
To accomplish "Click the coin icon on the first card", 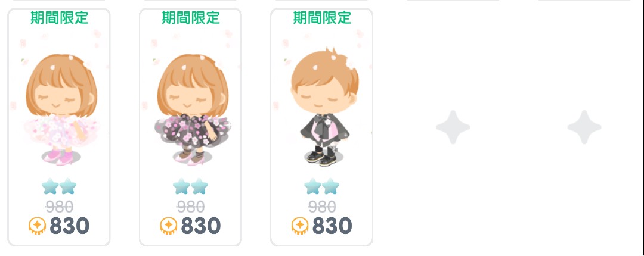I will [37, 226].
